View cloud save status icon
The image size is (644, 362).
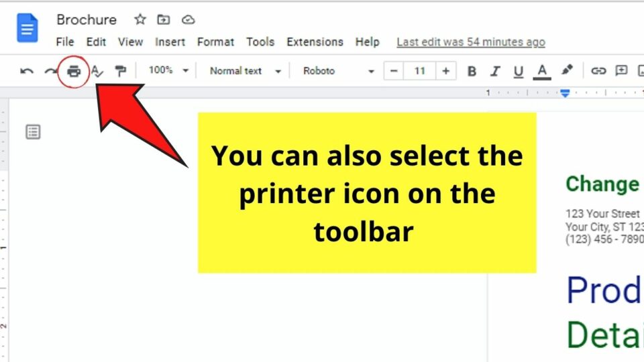[x=188, y=19]
